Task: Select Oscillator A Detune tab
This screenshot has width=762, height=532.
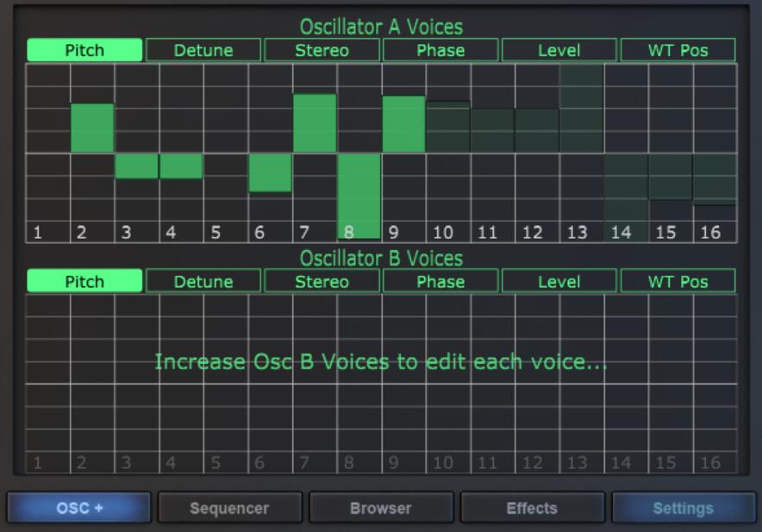Action: pos(203,50)
